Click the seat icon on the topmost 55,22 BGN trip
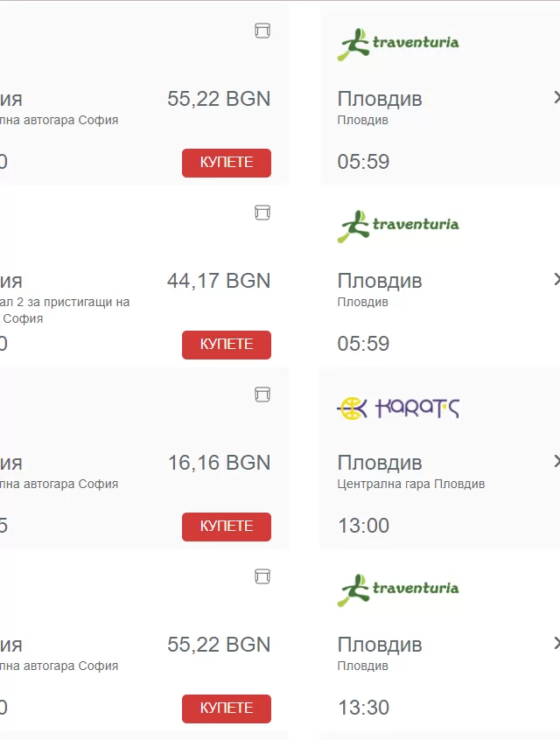Screen dimensions: 560x740 [262, 31]
